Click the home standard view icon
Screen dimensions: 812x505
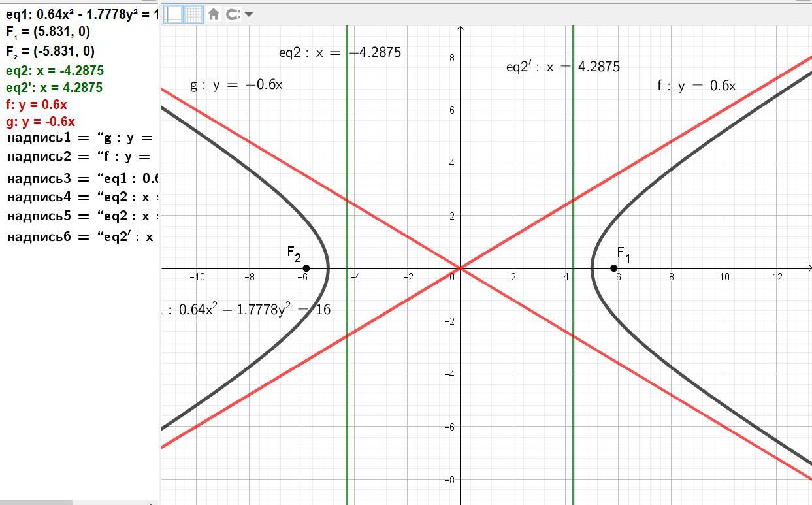point(213,14)
